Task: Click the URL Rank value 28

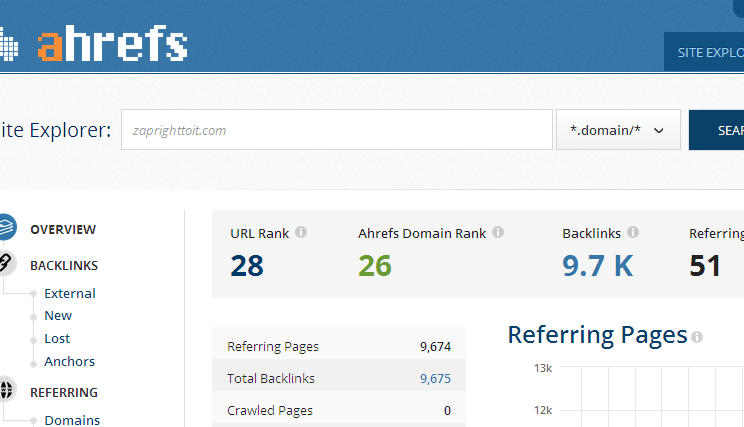Action: tap(247, 266)
